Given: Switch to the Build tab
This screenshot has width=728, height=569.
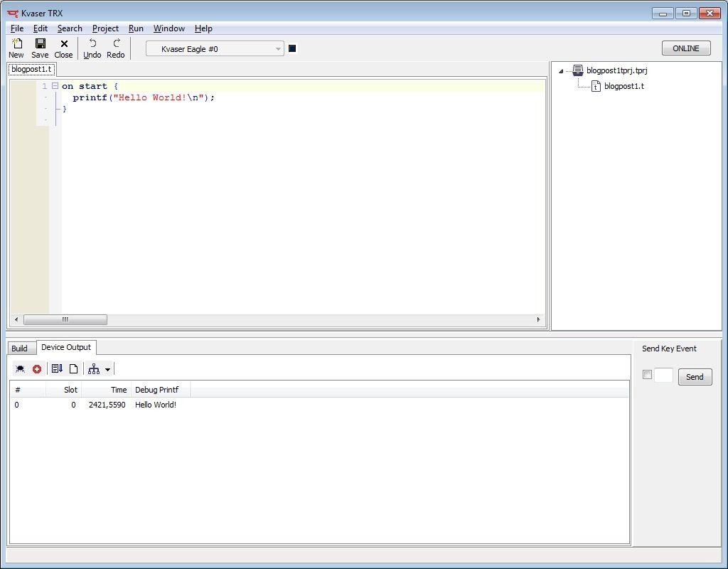Looking at the screenshot, I should tap(19, 348).
